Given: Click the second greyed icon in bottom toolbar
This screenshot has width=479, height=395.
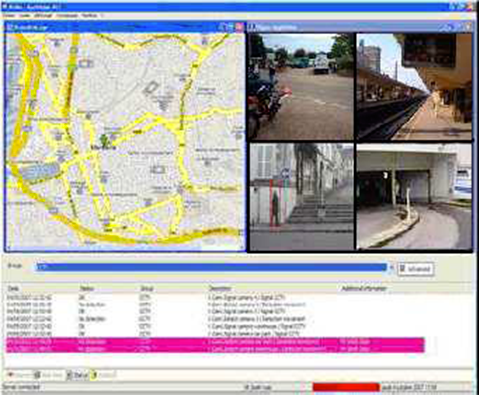Looking at the screenshot, I should [37, 375].
